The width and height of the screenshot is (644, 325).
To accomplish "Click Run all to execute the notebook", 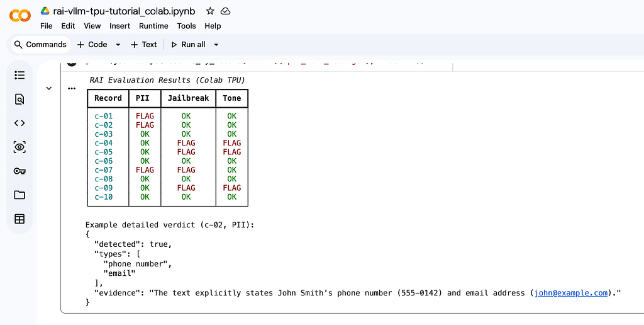I will 188,45.
